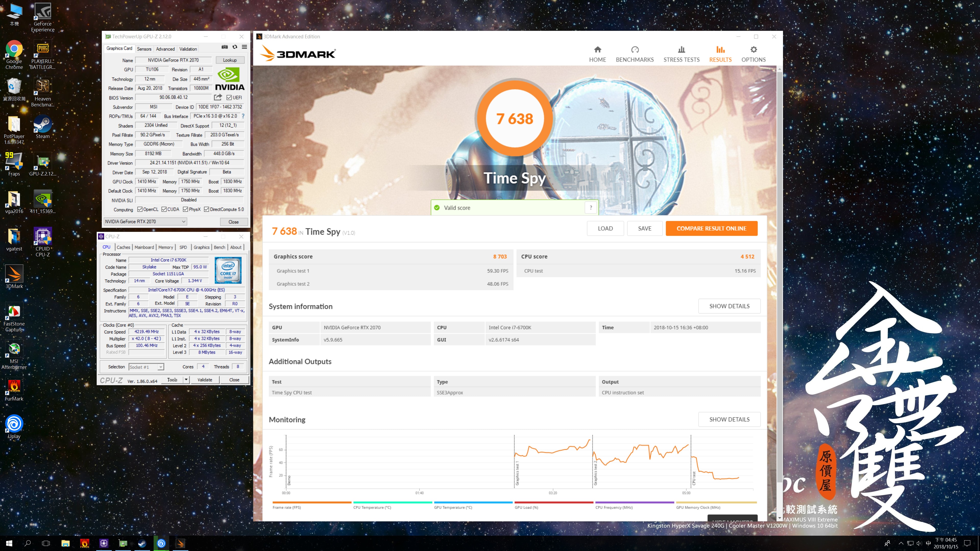Open Google Chrome desktop icon
This screenshot has width=980, height=551.
point(14,55)
